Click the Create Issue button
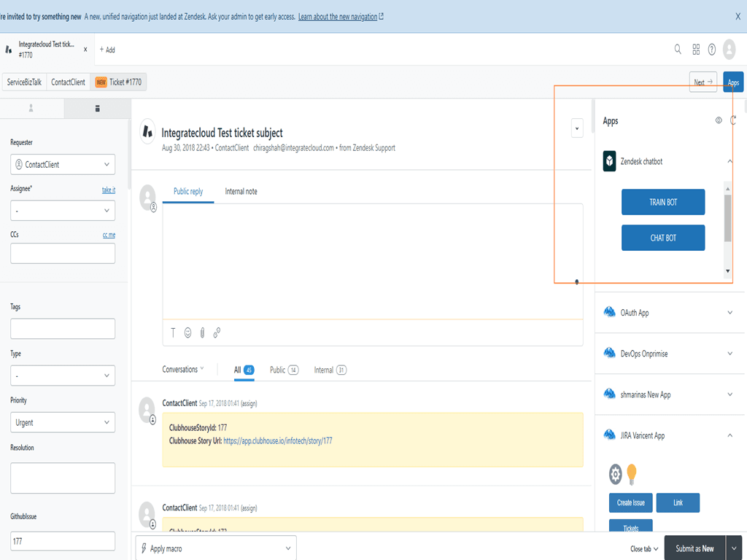Screen dimensions: 747x560 (x=631, y=503)
